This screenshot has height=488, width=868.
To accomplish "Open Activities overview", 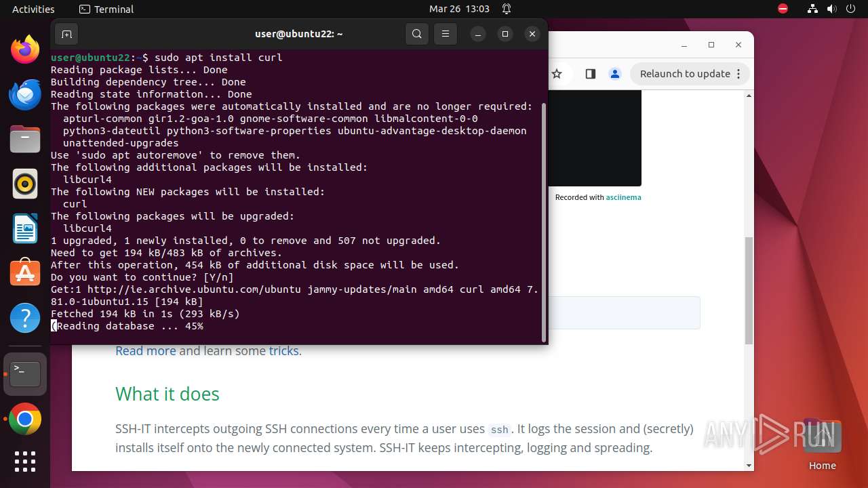I will tap(33, 9).
